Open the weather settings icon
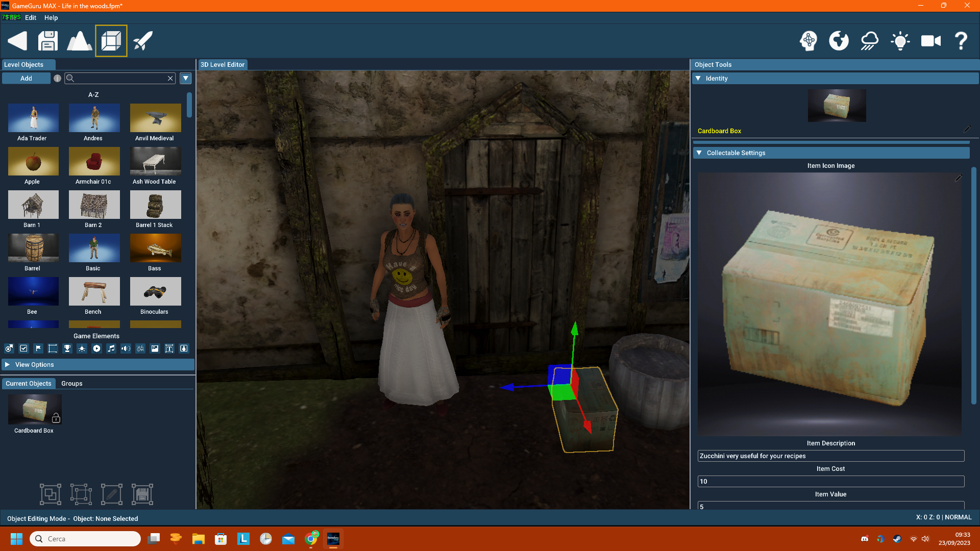The height and width of the screenshot is (551, 980). (x=869, y=41)
